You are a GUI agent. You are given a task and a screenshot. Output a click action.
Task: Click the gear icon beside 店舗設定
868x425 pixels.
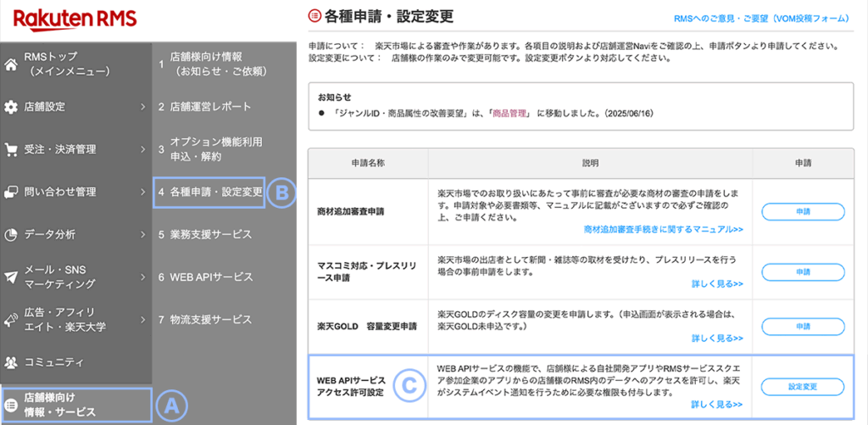click(x=11, y=107)
